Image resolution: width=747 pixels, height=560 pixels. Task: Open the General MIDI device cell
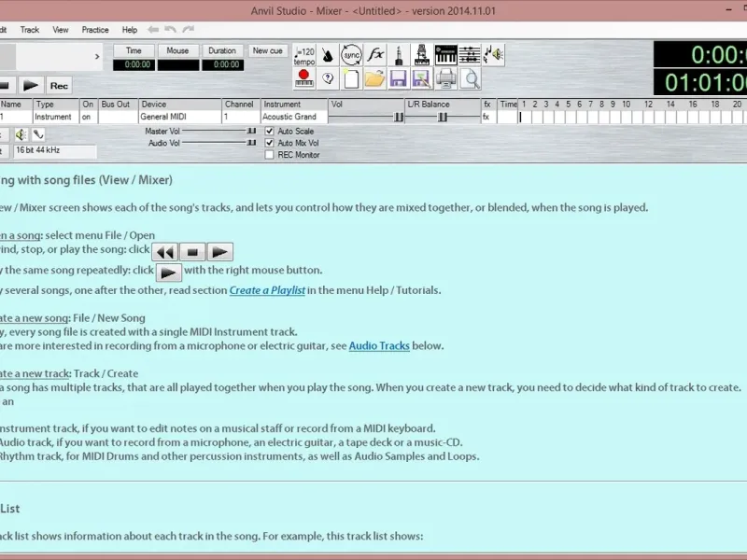pyautogui.click(x=179, y=118)
